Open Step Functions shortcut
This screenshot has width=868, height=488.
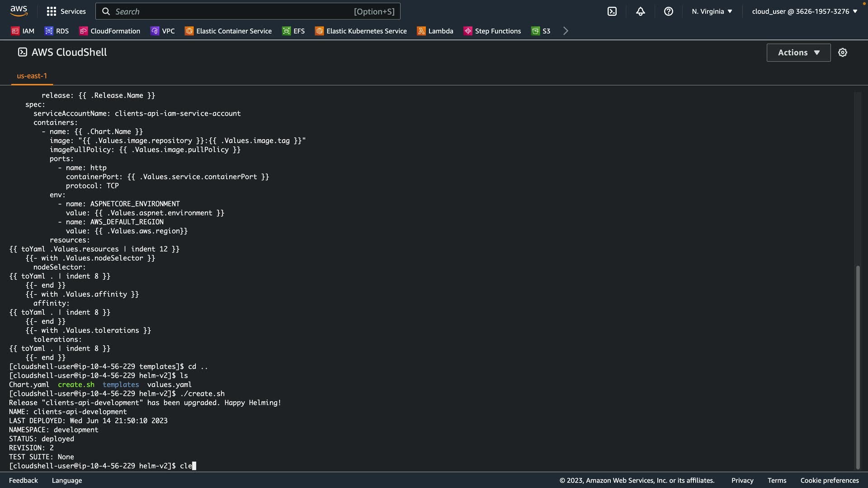point(492,31)
